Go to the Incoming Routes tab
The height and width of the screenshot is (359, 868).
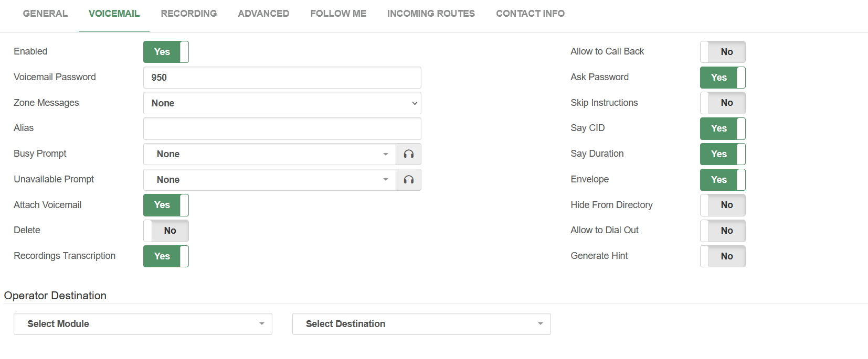click(x=431, y=14)
